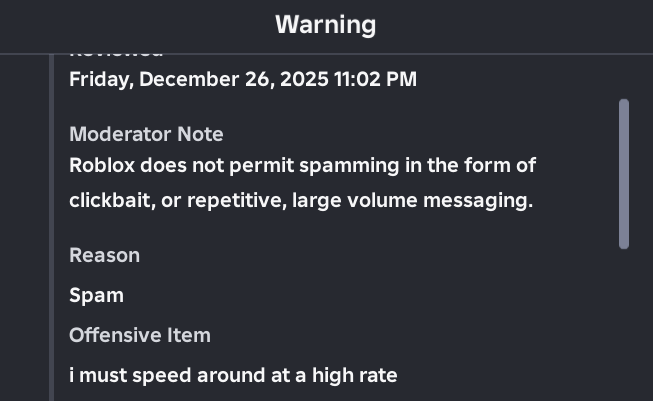Click the date Friday, December 26, 2025
653x401 pixels.
pyautogui.click(x=198, y=79)
